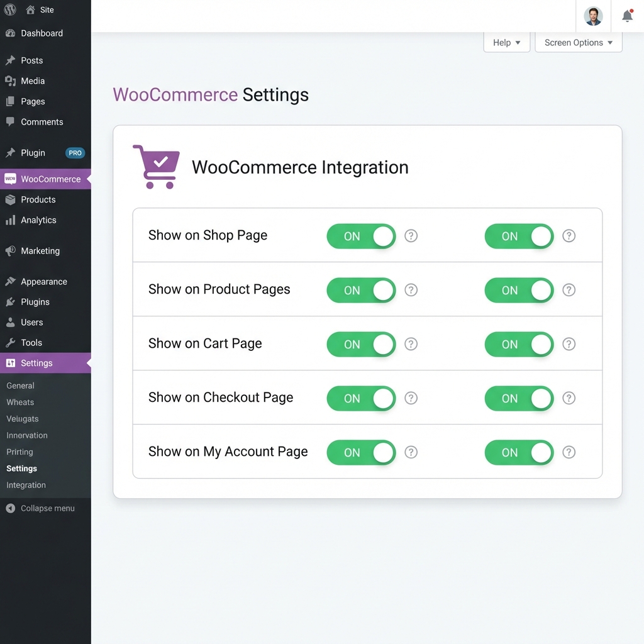
Task: Click the Products box icon
Action: (10, 199)
